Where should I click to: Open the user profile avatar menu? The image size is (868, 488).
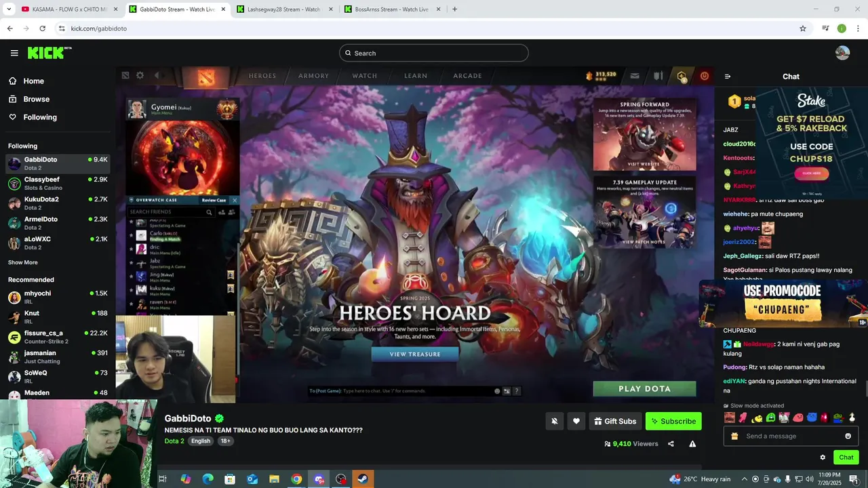(842, 53)
